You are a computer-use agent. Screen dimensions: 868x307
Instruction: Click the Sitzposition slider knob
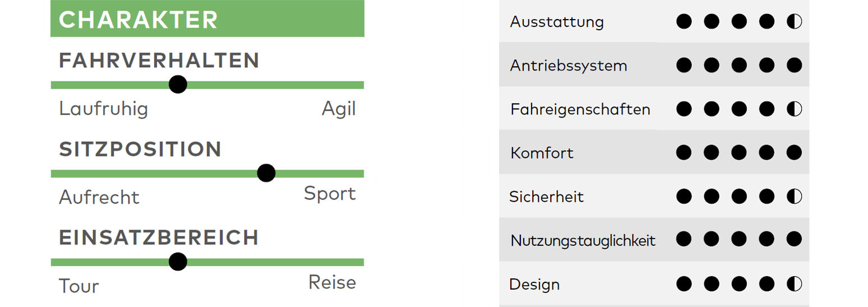[x=266, y=173]
